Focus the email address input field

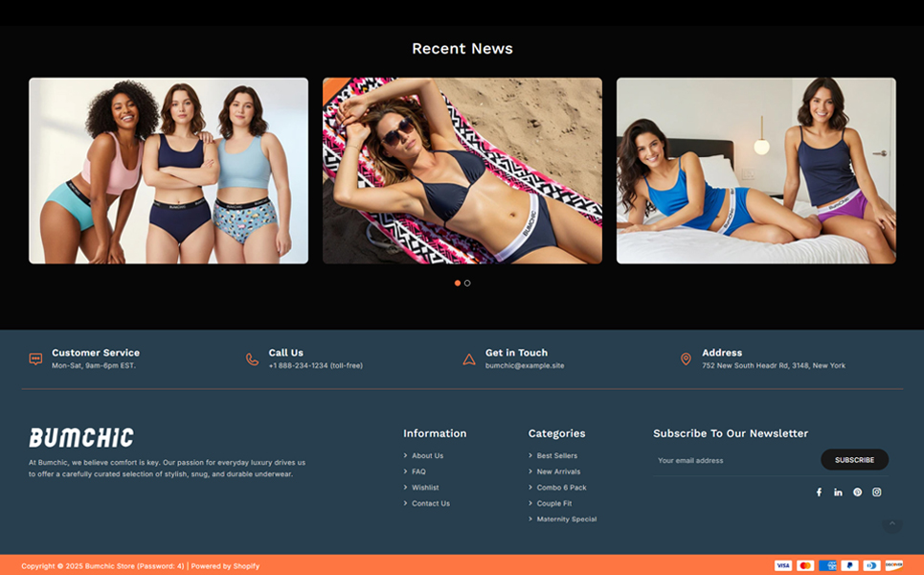734,460
